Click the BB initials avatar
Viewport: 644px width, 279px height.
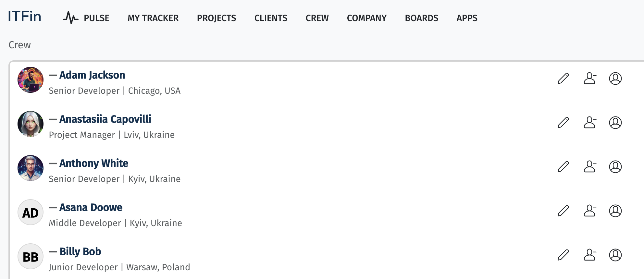click(31, 256)
